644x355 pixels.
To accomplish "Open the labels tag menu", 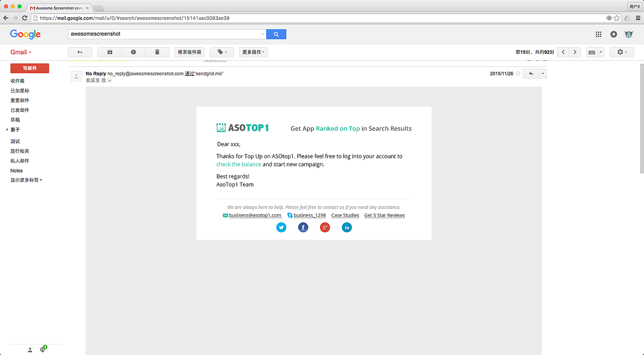I will 222,52.
